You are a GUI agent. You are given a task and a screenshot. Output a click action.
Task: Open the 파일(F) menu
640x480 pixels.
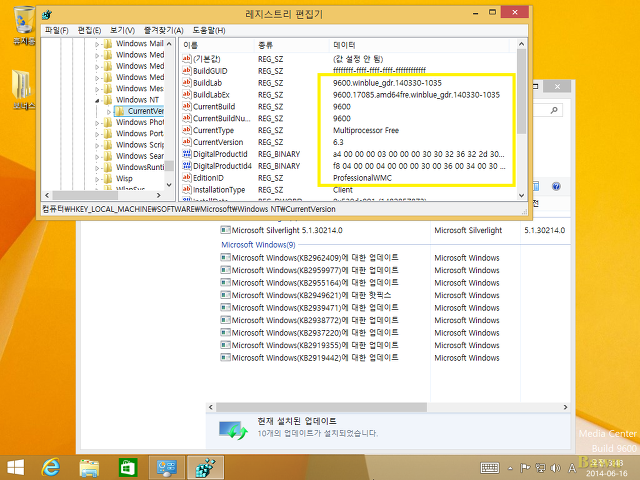(x=56, y=30)
